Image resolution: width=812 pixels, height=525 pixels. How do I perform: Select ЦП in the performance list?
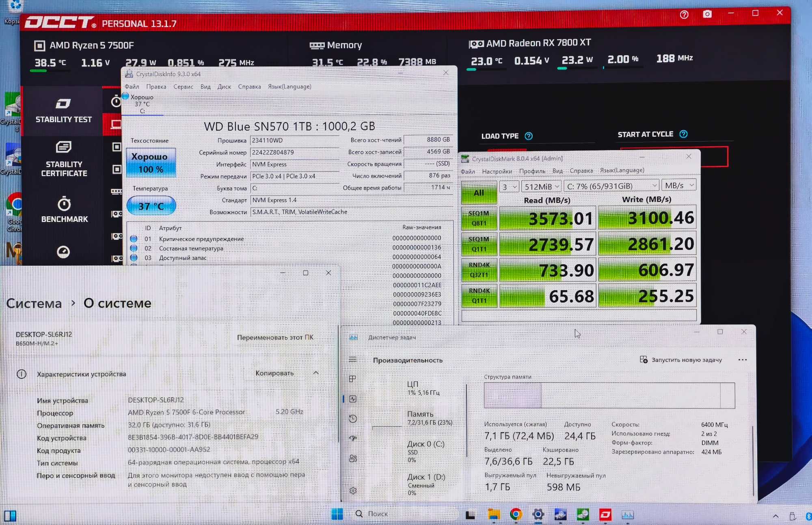(x=418, y=388)
